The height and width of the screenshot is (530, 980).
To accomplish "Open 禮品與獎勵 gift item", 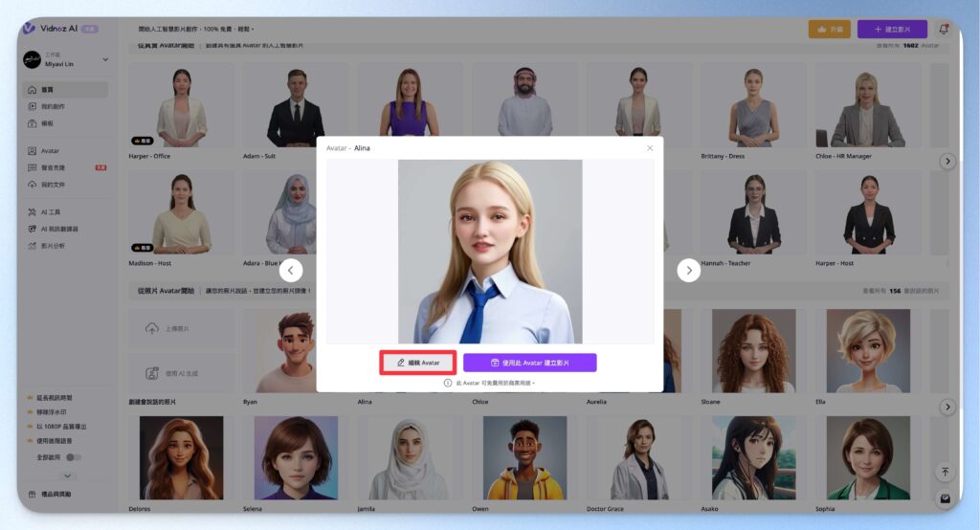I will pos(50,494).
